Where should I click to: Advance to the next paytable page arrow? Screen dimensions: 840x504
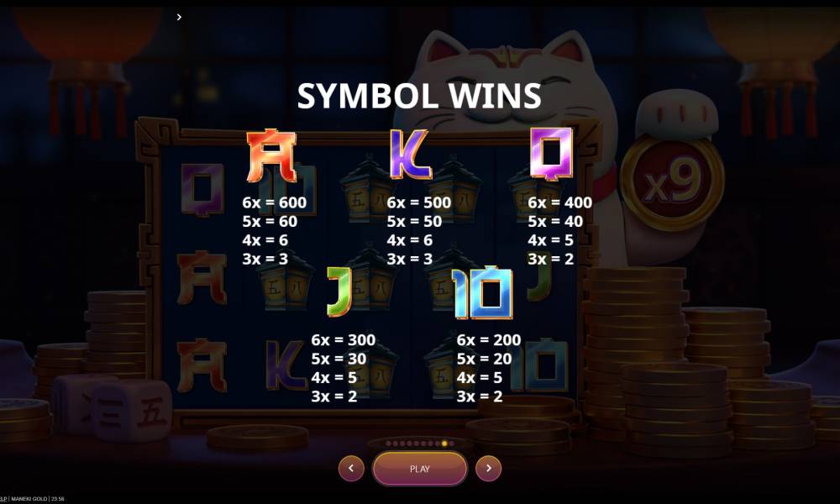coord(489,468)
